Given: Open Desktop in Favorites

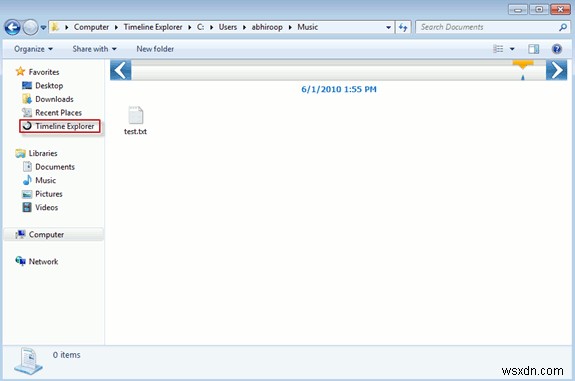Looking at the screenshot, I should click(x=49, y=85).
